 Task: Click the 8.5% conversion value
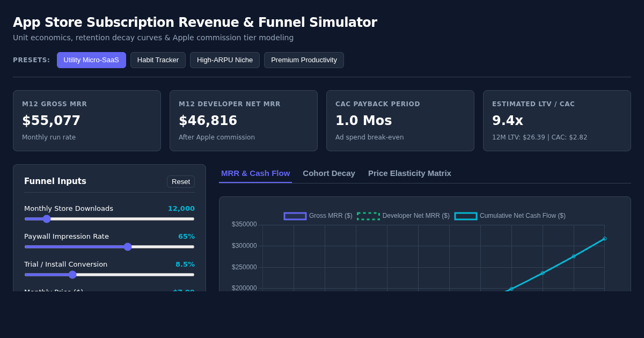[185, 264]
